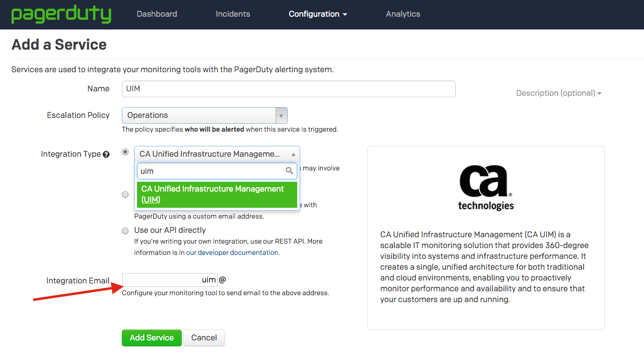This screenshot has width=644, height=364.
Task: Select the "Use our API directly" radio button
Action: 125,230
